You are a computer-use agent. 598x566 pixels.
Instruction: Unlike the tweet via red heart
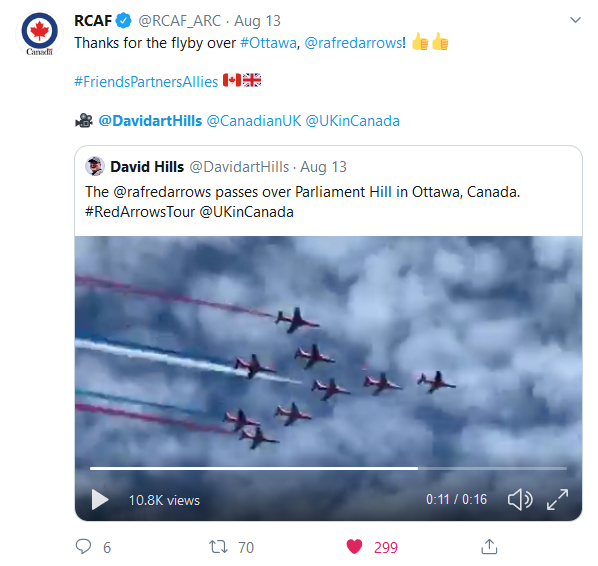(354, 547)
